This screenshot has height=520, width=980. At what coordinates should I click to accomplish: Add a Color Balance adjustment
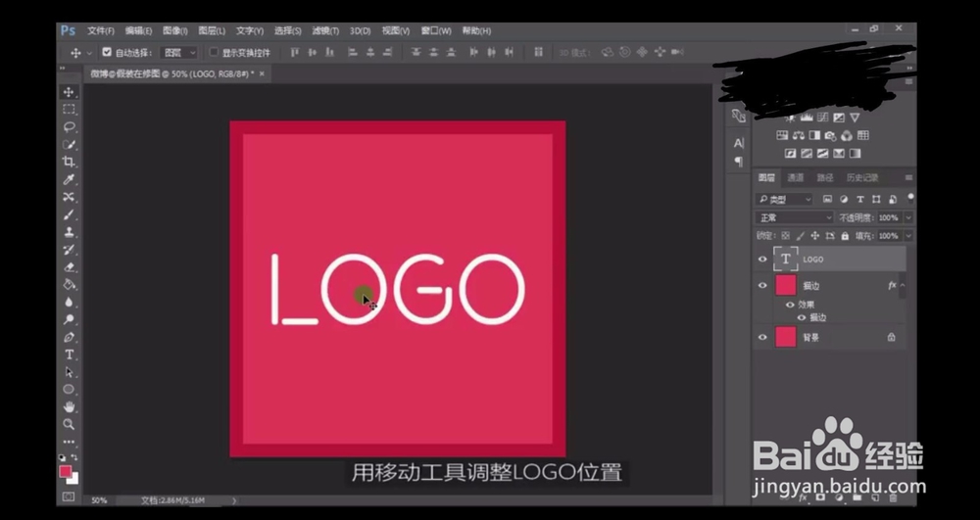coord(798,135)
